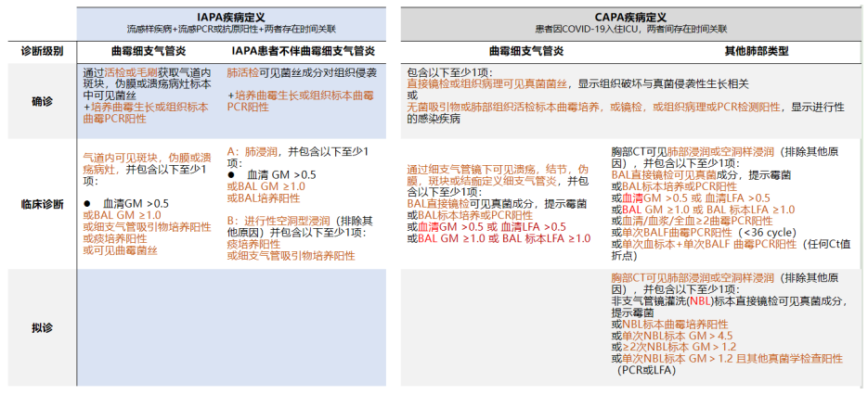Click '通过细支气管镜下可见溃疡，结节，伪' line
Image resolution: width=868 pixels, height=395 pixels.
498,170
